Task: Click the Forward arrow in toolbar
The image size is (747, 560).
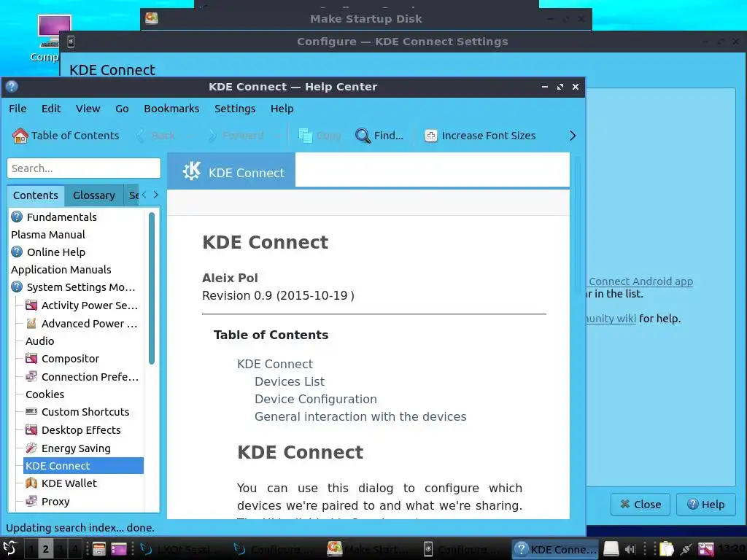Action: click(x=212, y=136)
